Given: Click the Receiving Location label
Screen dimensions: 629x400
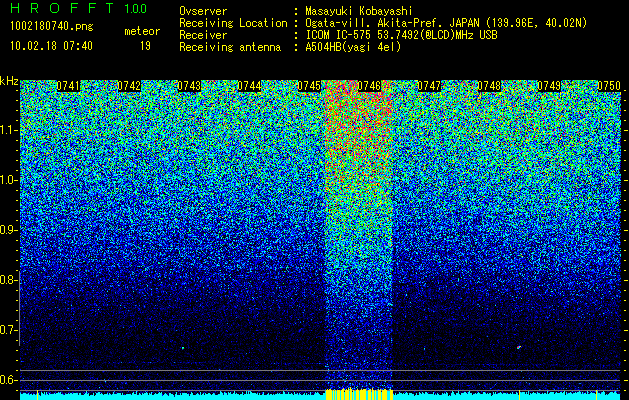Looking at the screenshot, I should 233,23.
